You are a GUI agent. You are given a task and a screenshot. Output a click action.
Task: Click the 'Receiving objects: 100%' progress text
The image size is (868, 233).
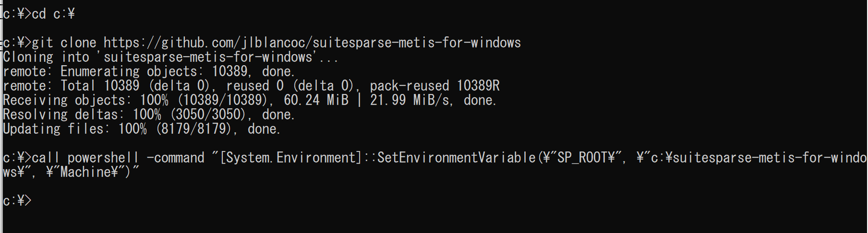pos(85,100)
